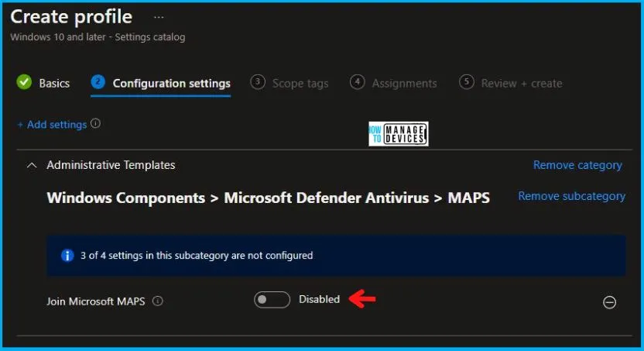The width and height of the screenshot is (644, 351).
Task: Click the info icon beside Join Microsoft MAPS
Action: 158,301
